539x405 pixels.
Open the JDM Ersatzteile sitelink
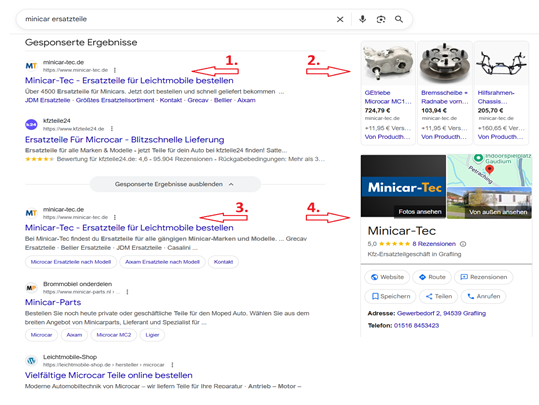(47, 100)
